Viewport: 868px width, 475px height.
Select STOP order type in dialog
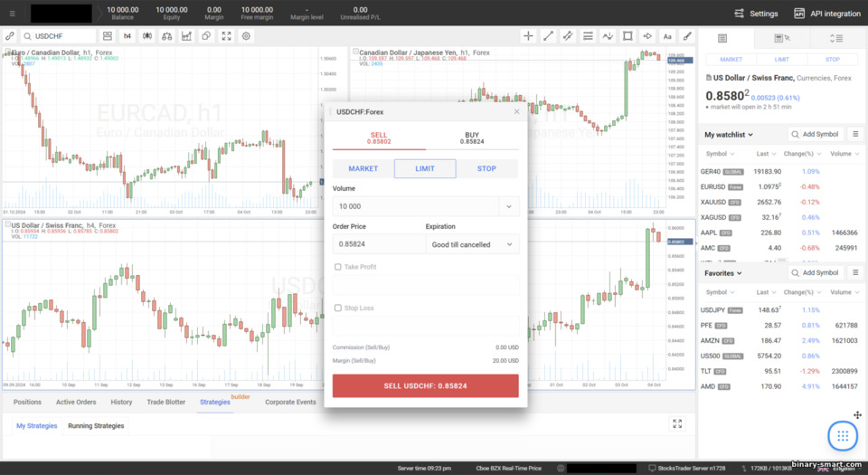(486, 169)
